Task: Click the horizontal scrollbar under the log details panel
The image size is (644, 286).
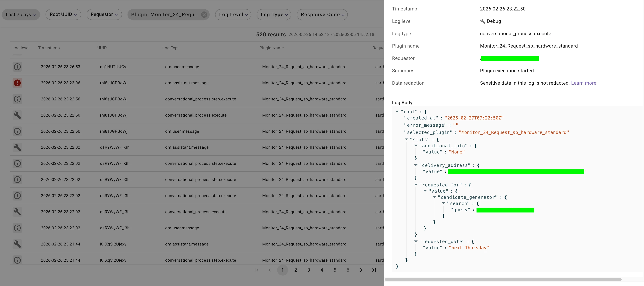Action: tap(503, 279)
